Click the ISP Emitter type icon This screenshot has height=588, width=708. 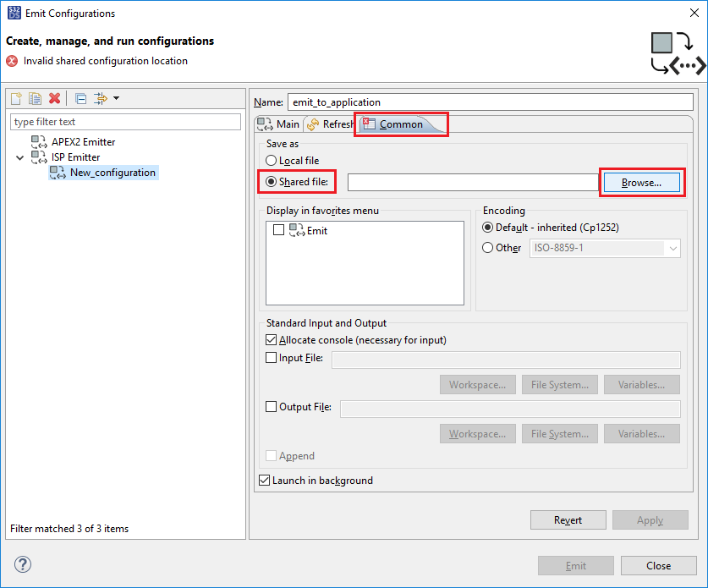39,157
